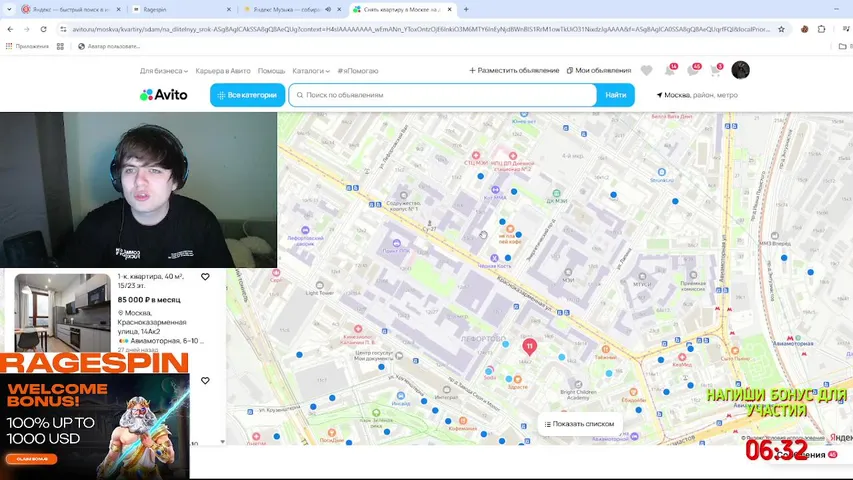The width and height of the screenshot is (853, 480).
Task: Open notifications bell icon
Action: click(670, 70)
